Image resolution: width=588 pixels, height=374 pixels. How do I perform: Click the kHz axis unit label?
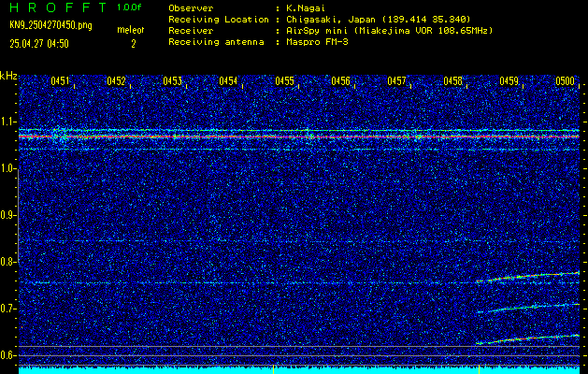(8, 76)
